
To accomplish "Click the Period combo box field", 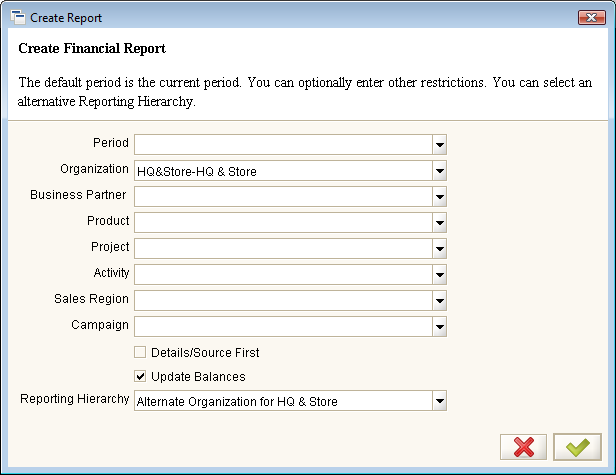I will click(x=284, y=145).
